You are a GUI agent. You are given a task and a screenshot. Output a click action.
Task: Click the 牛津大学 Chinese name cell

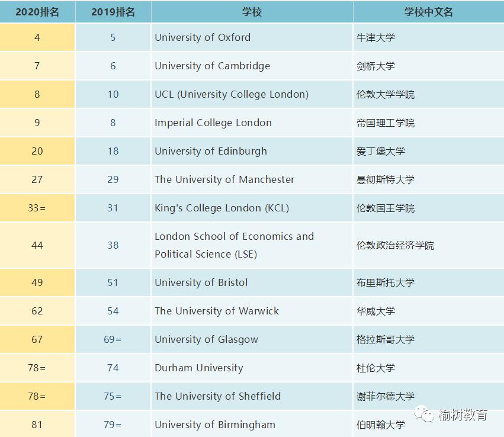click(x=428, y=37)
